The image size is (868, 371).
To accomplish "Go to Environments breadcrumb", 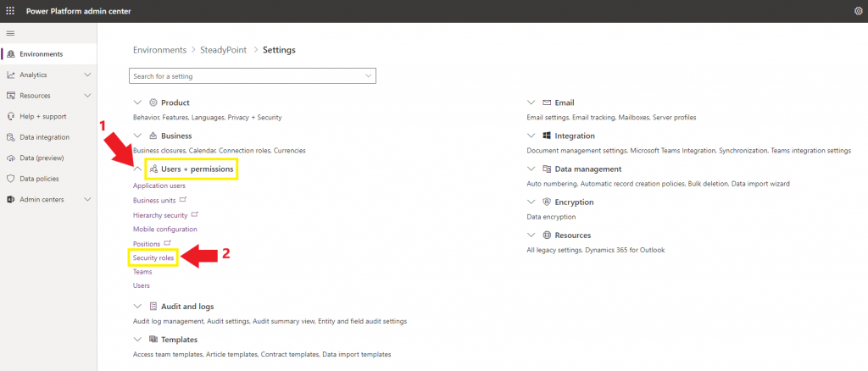I will point(160,50).
